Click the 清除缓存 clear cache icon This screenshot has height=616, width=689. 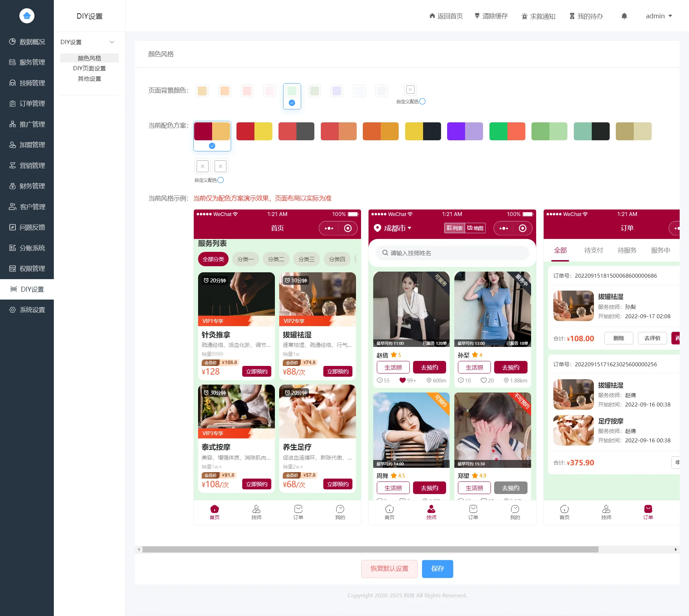[x=477, y=16]
